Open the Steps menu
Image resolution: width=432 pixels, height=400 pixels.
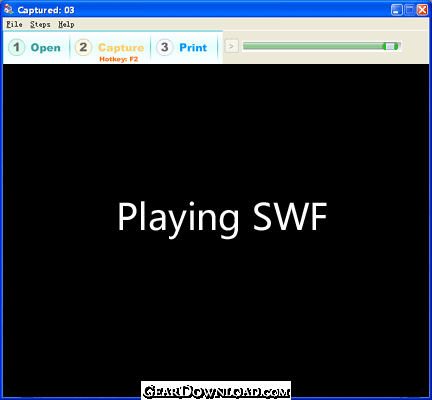click(x=40, y=24)
